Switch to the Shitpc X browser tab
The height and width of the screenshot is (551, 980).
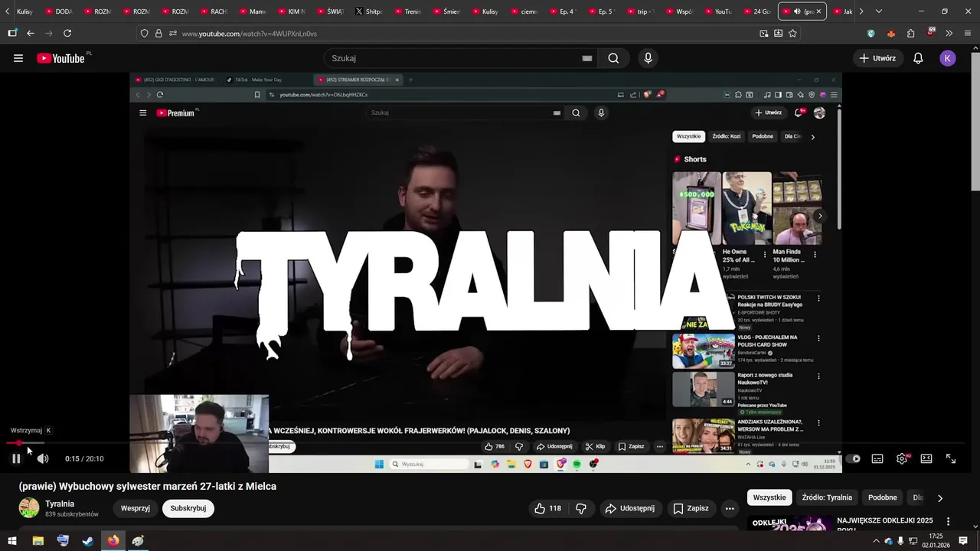tap(369, 11)
